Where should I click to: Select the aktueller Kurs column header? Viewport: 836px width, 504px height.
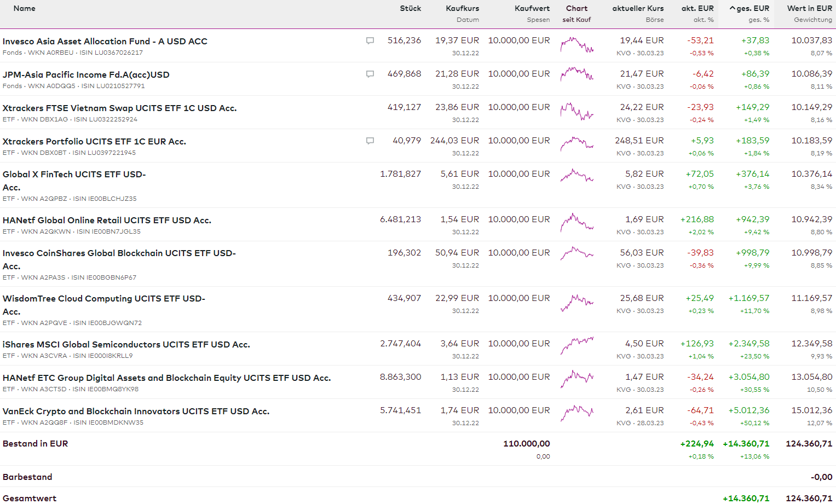pyautogui.click(x=638, y=8)
